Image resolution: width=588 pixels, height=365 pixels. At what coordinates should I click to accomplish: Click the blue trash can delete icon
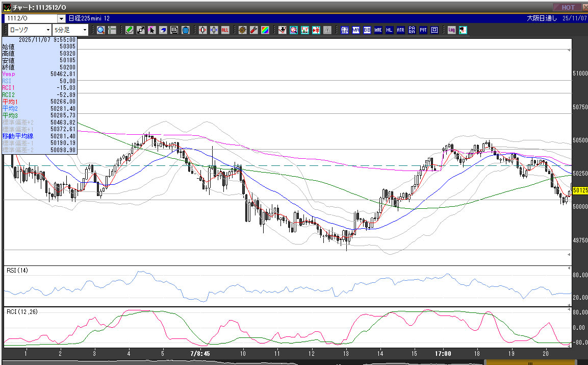[186, 30]
